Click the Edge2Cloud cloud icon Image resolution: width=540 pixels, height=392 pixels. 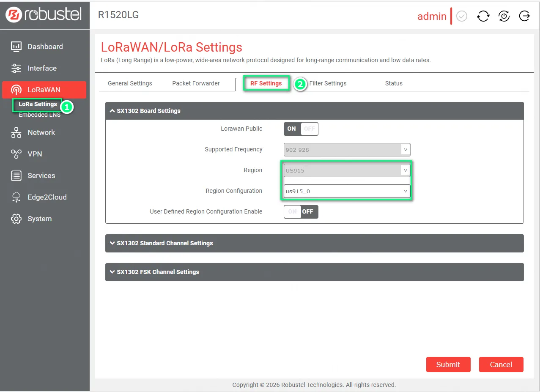tap(16, 197)
